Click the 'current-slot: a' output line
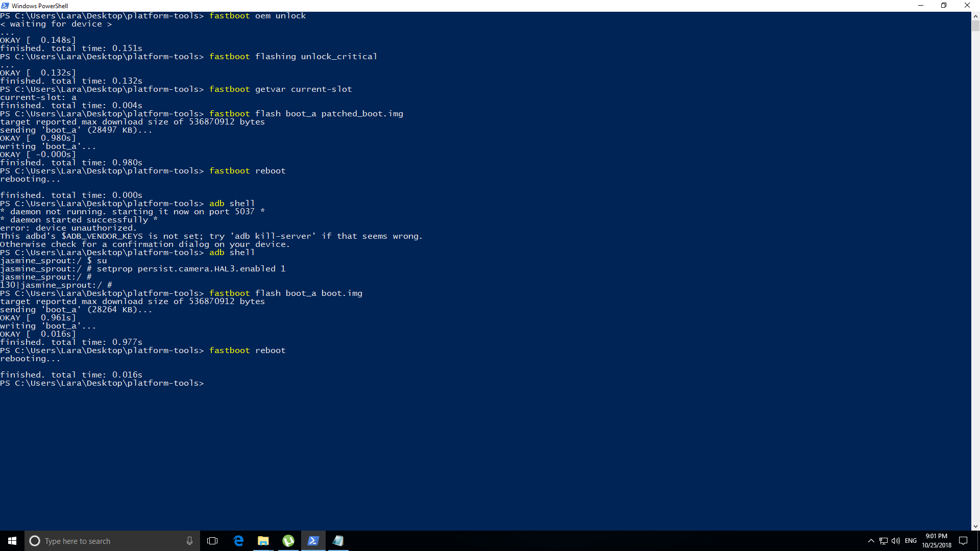The height and width of the screenshot is (551, 980). coord(38,97)
